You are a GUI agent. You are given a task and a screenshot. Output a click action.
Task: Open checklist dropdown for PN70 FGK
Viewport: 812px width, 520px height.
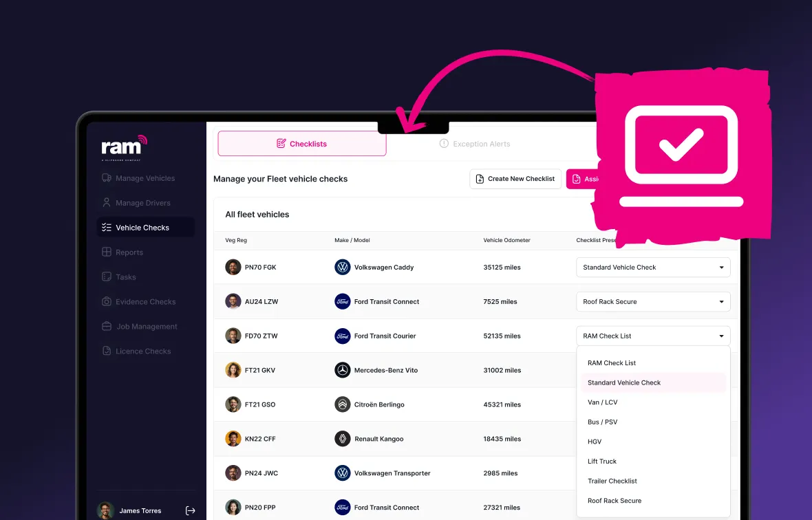coord(653,268)
